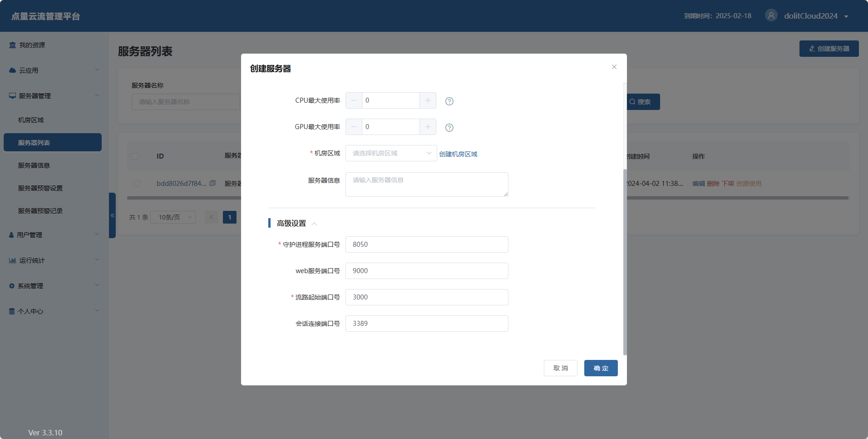Click the user avatar icon
868x439 pixels.
771,15
